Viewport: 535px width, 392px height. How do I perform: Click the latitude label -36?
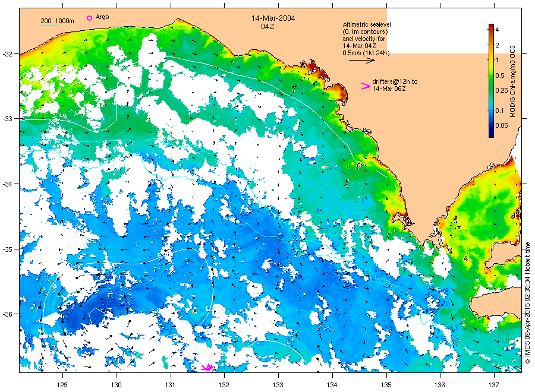click(x=8, y=314)
